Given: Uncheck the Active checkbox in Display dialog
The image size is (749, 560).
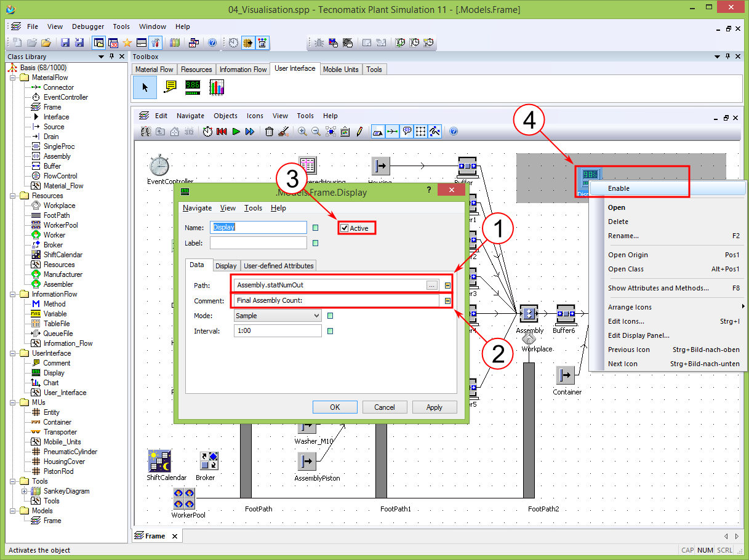Looking at the screenshot, I should point(345,228).
